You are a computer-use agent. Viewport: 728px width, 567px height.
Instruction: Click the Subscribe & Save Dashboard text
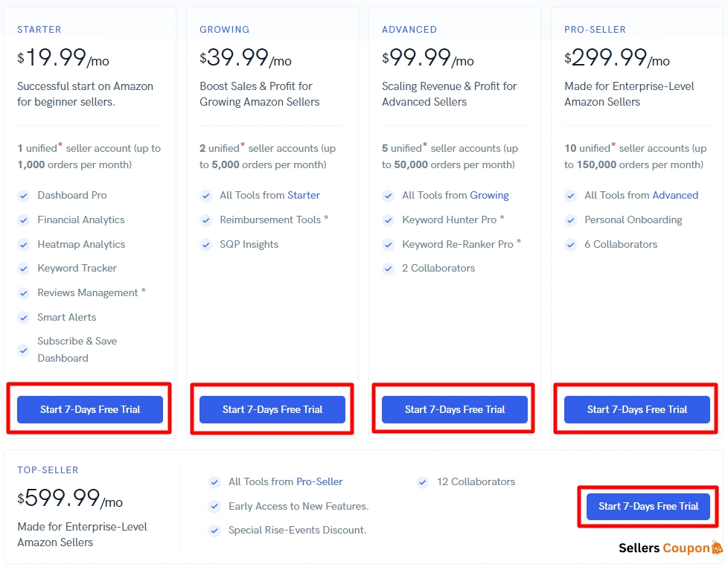(x=77, y=350)
